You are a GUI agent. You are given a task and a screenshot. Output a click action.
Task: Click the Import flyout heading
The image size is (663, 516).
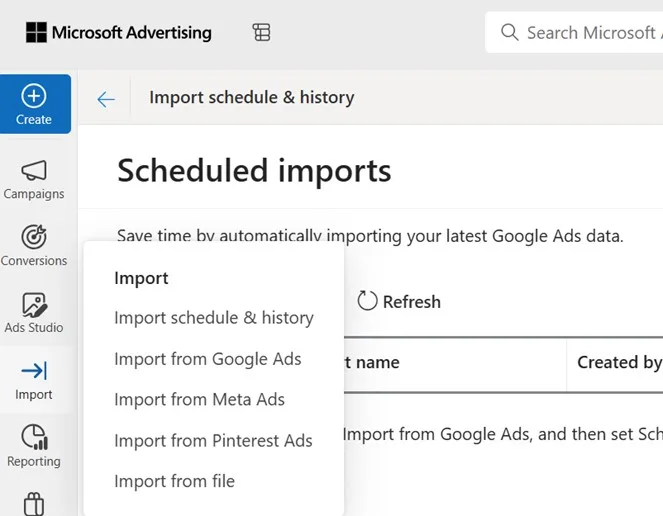point(141,278)
